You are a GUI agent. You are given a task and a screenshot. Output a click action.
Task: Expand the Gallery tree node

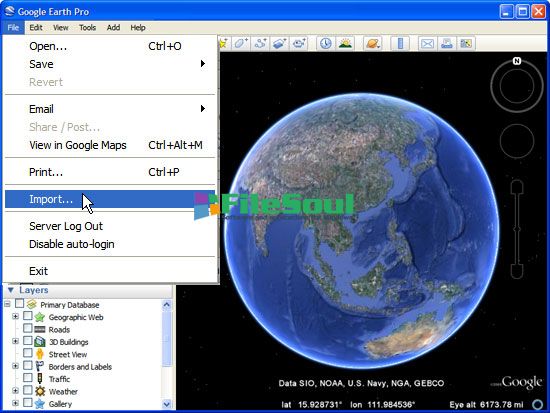tap(15, 403)
